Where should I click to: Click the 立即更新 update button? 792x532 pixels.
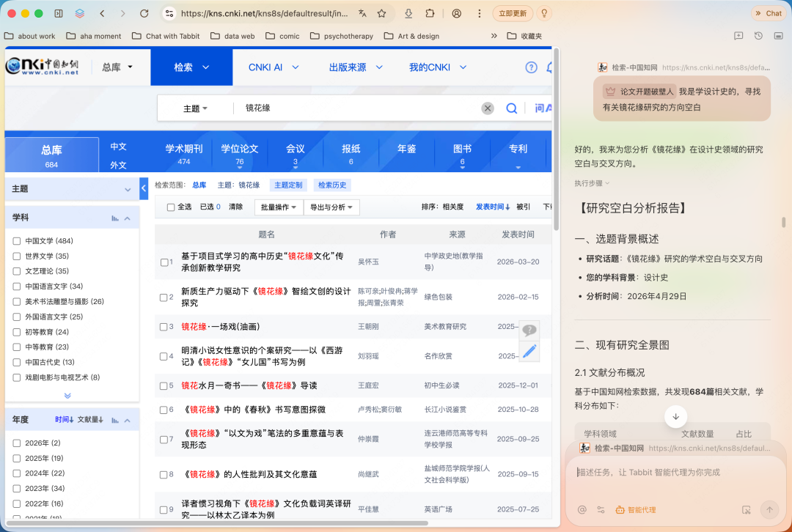[x=513, y=14]
